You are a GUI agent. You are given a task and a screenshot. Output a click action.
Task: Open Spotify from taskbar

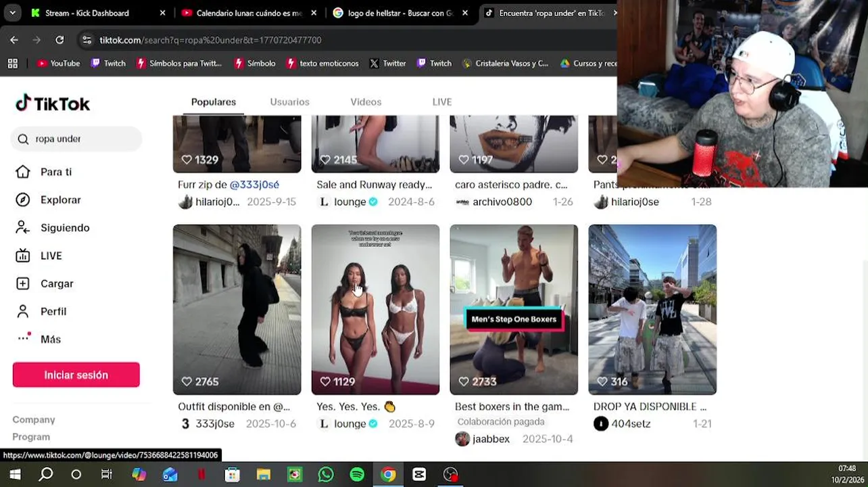click(x=357, y=474)
